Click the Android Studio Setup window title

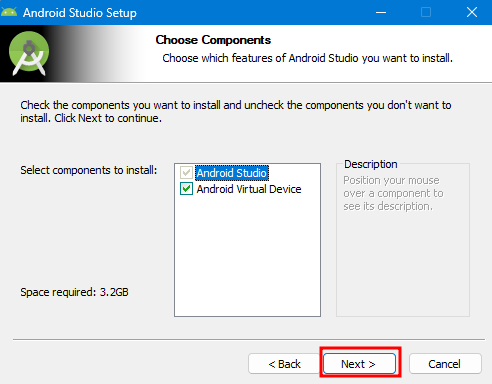(80, 13)
